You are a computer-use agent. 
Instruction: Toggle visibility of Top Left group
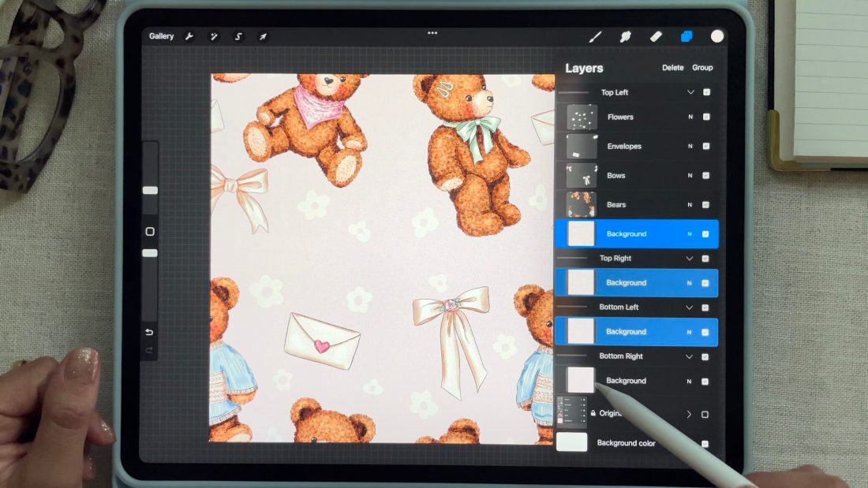point(706,92)
